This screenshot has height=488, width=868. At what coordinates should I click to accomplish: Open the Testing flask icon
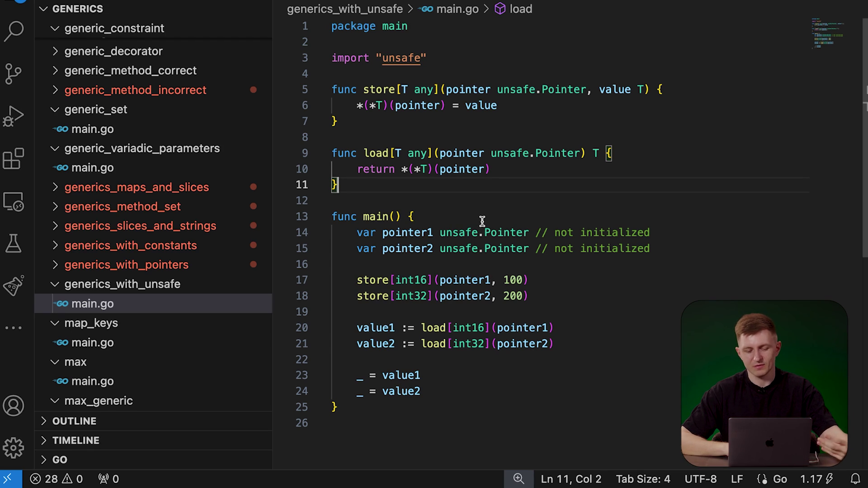pyautogui.click(x=14, y=244)
